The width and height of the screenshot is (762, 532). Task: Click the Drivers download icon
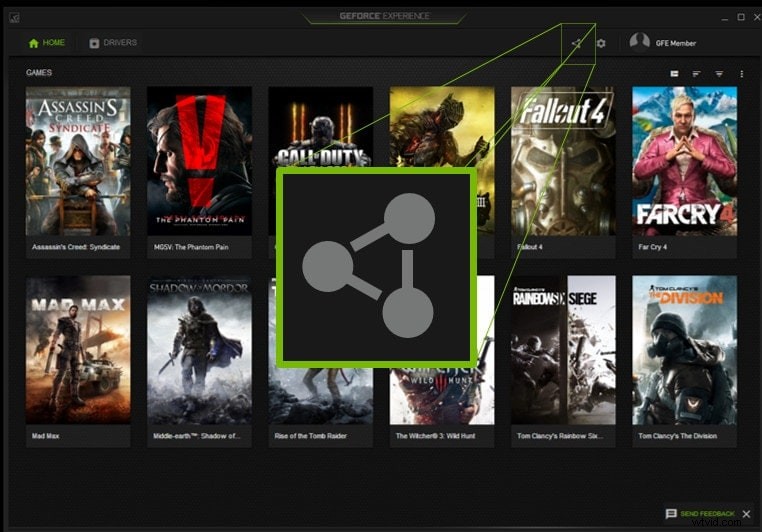click(94, 43)
